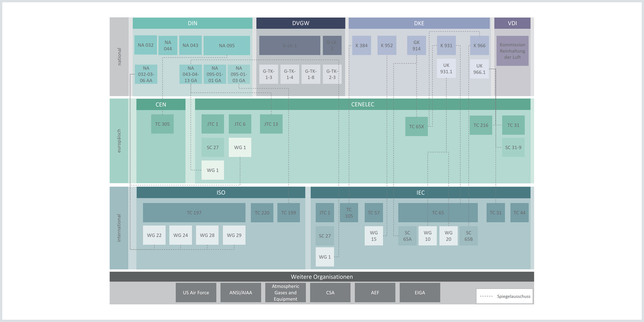The image size is (644, 322).
Task: Select Atmospheric Gases and Equipment box
Action: point(286,292)
